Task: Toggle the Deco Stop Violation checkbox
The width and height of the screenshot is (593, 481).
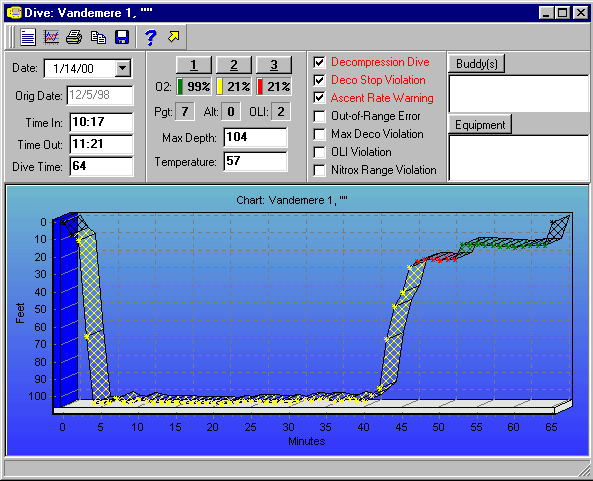Action: point(320,80)
